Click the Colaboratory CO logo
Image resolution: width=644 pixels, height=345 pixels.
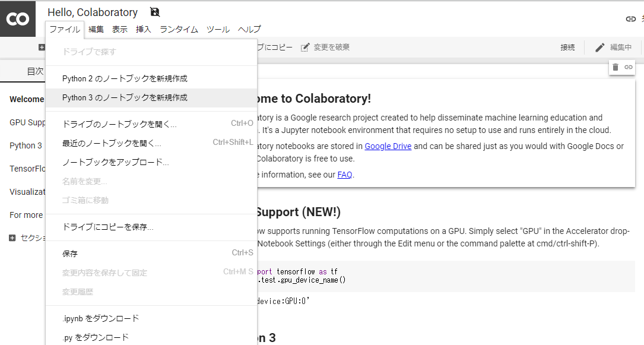[18, 19]
